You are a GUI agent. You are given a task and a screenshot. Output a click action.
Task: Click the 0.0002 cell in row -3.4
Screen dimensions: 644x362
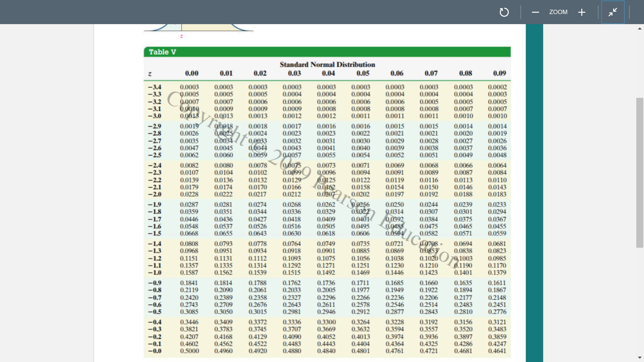coord(497,87)
